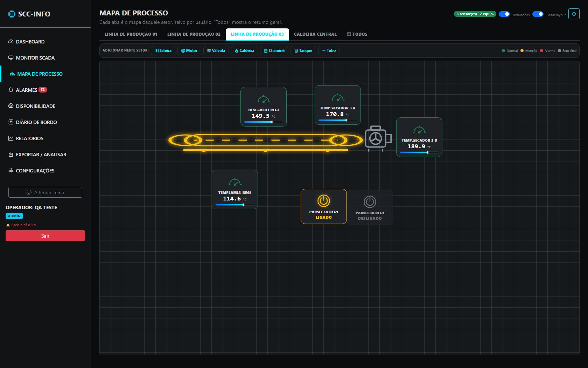The image size is (588, 368).
Task: Click the DESCCALD3 REGI gauge icon
Action: pos(264,100)
